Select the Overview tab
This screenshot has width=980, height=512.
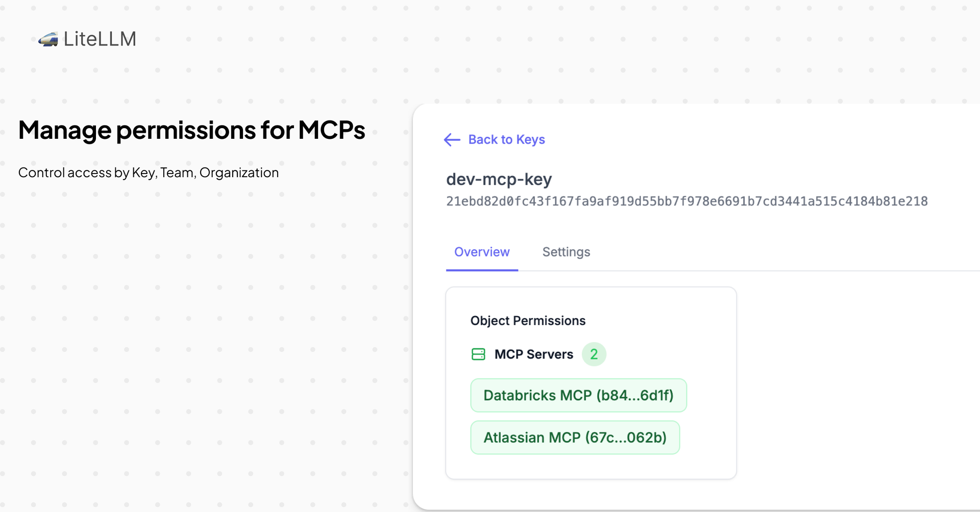click(x=482, y=252)
